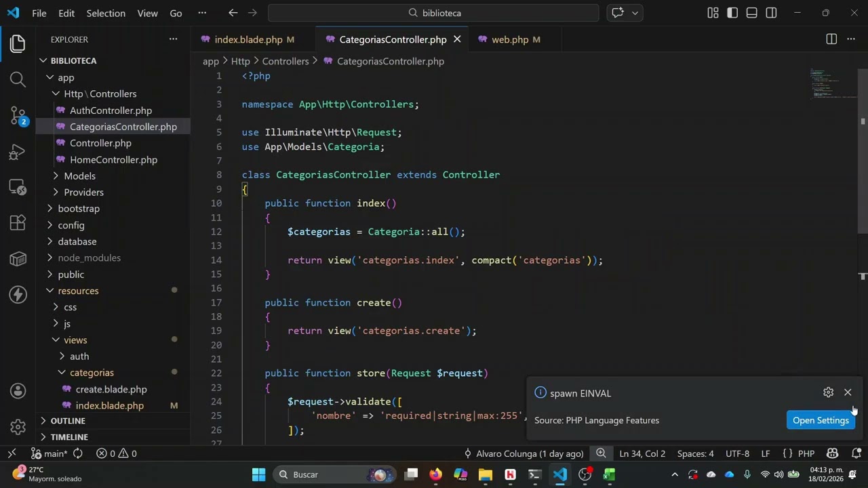The width and height of the screenshot is (868, 488).
Task: Click Customize Layout icon in title bar
Action: 713,13
